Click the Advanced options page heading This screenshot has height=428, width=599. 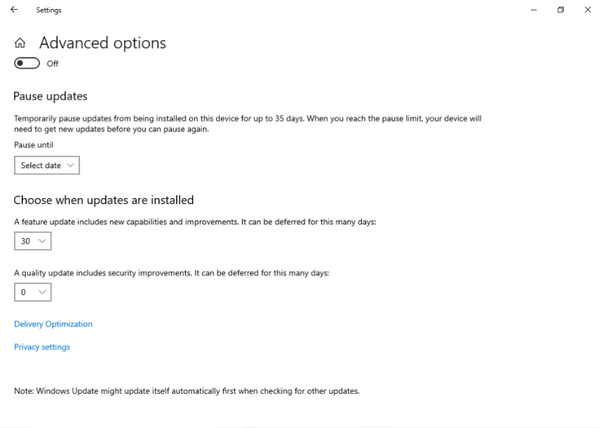pyautogui.click(x=103, y=43)
